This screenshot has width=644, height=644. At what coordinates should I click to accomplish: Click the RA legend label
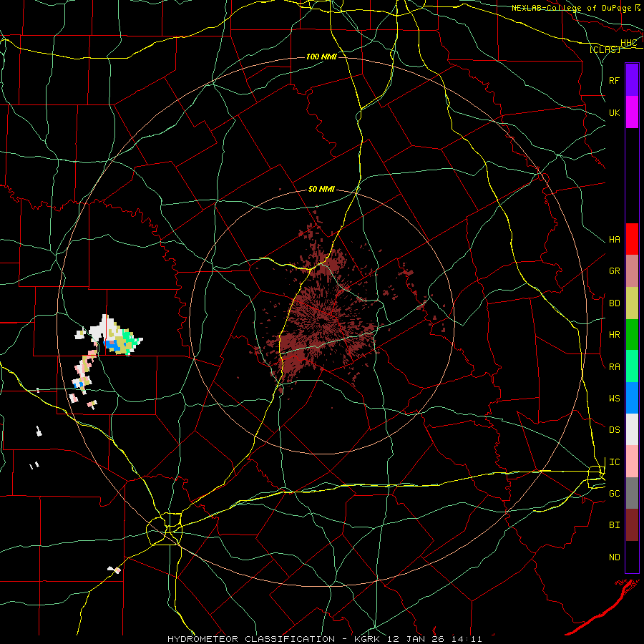coord(615,367)
